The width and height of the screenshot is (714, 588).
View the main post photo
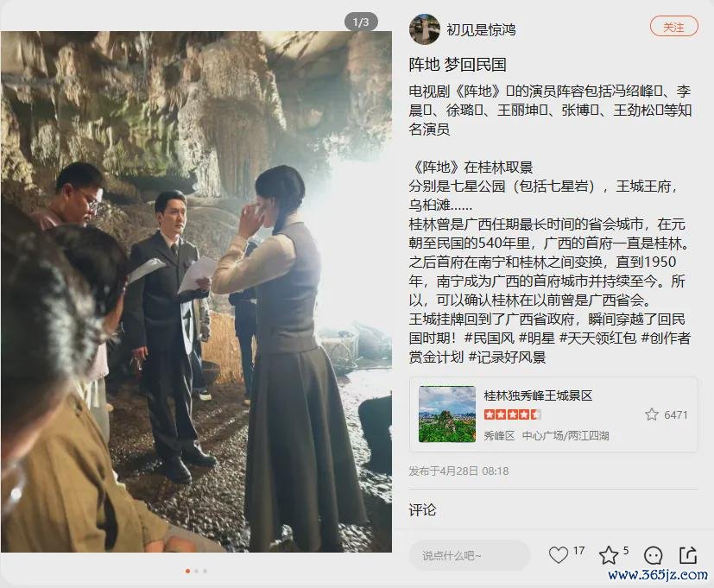coord(196,292)
